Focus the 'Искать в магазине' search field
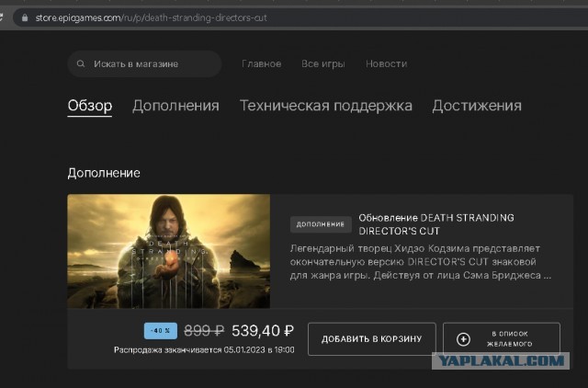The height and width of the screenshot is (388, 588). 145,63
